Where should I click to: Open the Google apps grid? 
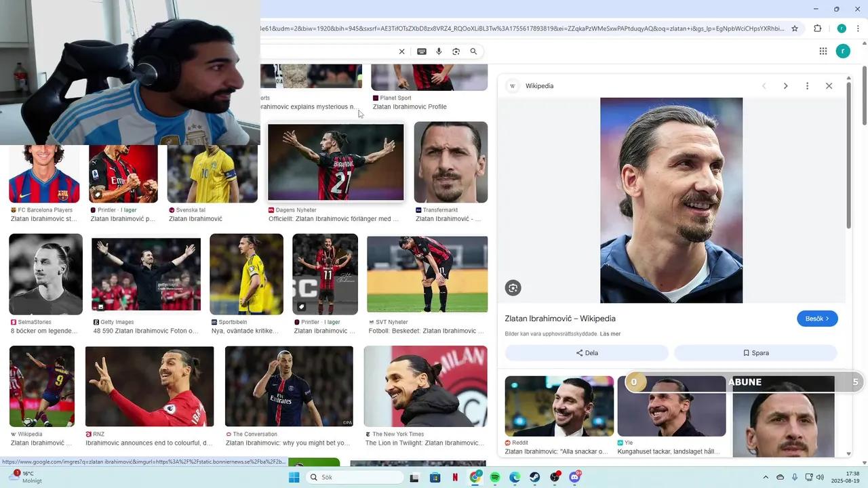823,51
